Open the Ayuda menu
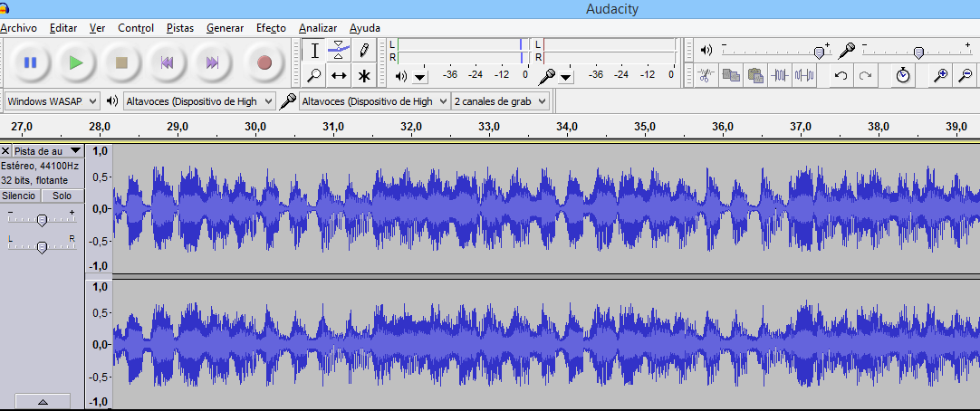The width and height of the screenshot is (980, 411). (365, 28)
